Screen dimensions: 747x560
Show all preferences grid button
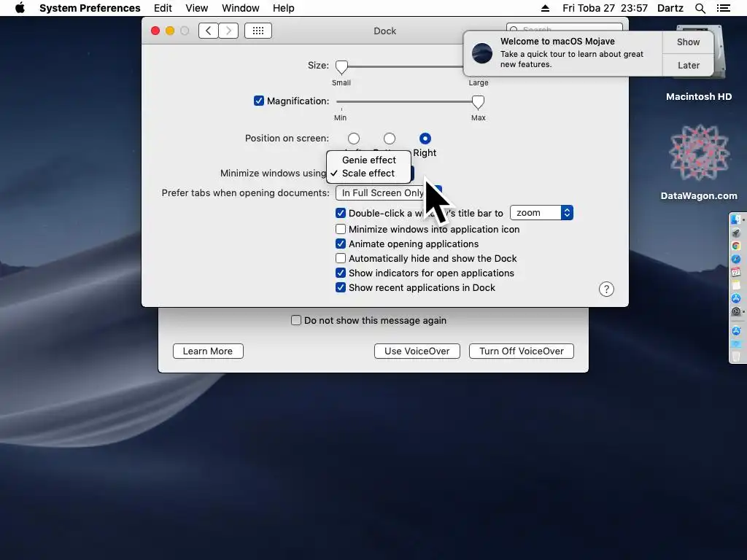click(258, 31)
